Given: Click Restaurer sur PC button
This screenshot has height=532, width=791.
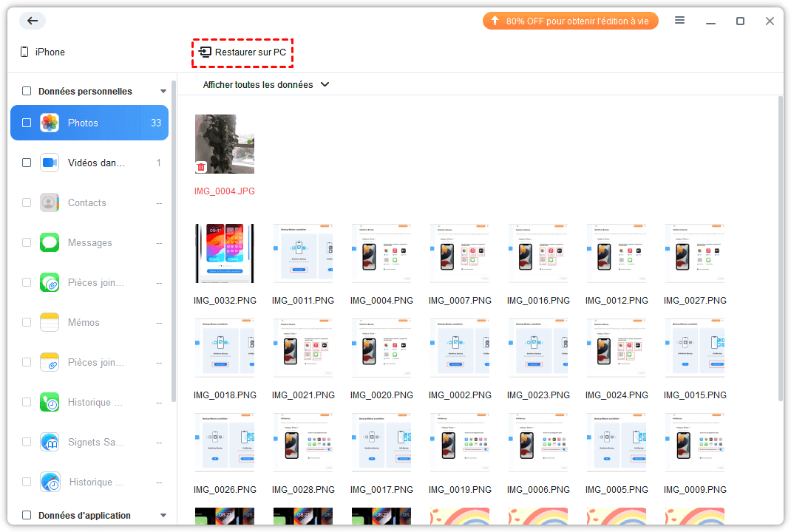Looking at the screenshot, I should point(243,52).
